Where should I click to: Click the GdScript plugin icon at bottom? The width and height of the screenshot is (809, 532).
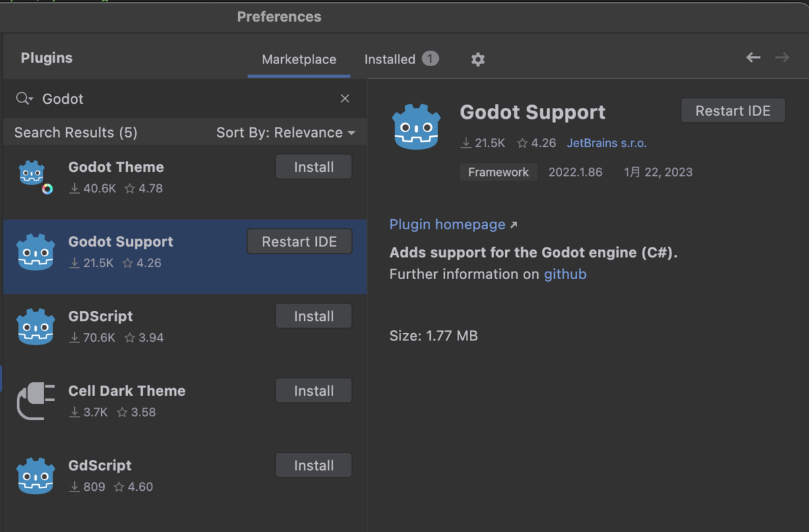pyautogui.click(x=35, y=475)
